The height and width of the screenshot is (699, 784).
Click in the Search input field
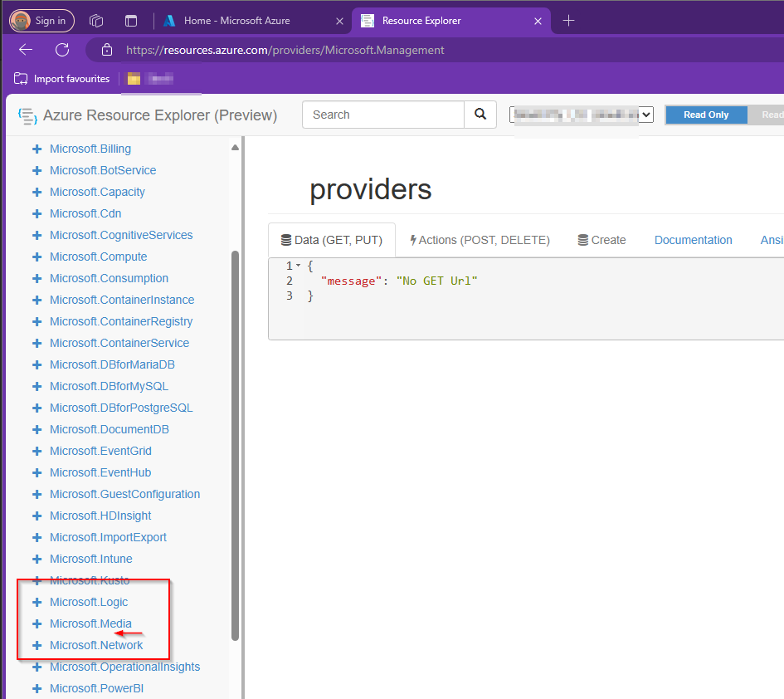pyautogui.click(x=383, y=115)
